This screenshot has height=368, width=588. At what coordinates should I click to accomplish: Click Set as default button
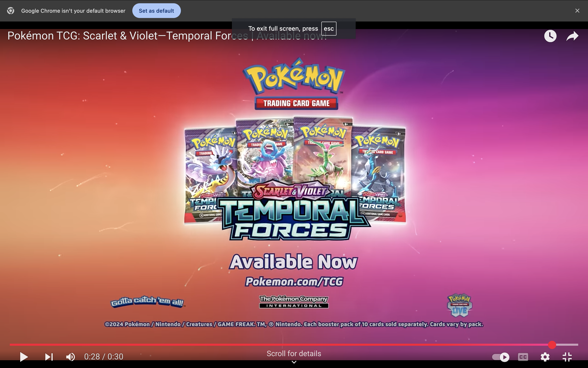[x=156, y=11]
